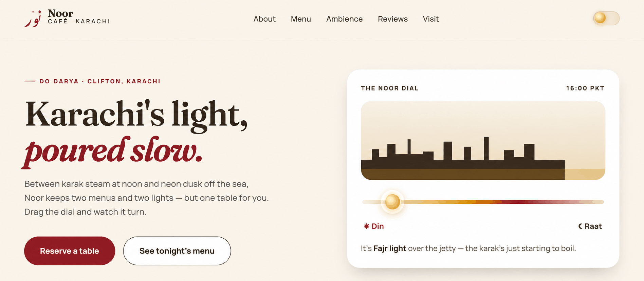644x281 pixels.
Task: Jump to the Reviews section
Action: 393,19
